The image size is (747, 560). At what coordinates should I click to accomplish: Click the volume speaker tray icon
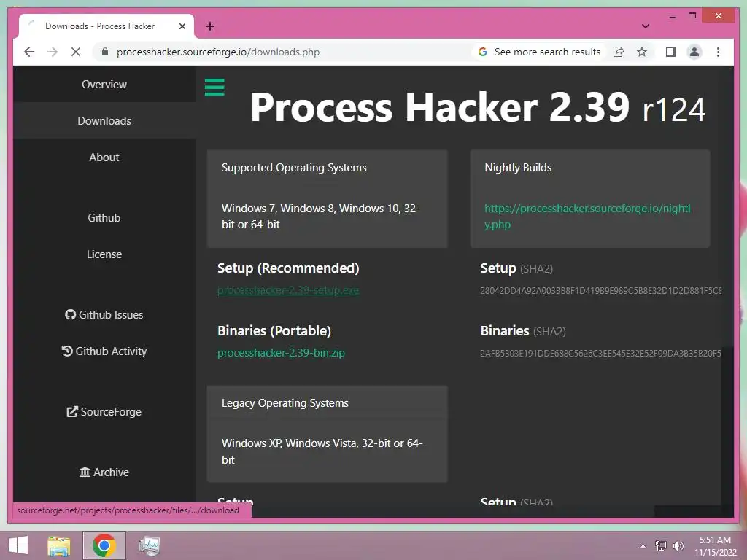coord(678,546)
